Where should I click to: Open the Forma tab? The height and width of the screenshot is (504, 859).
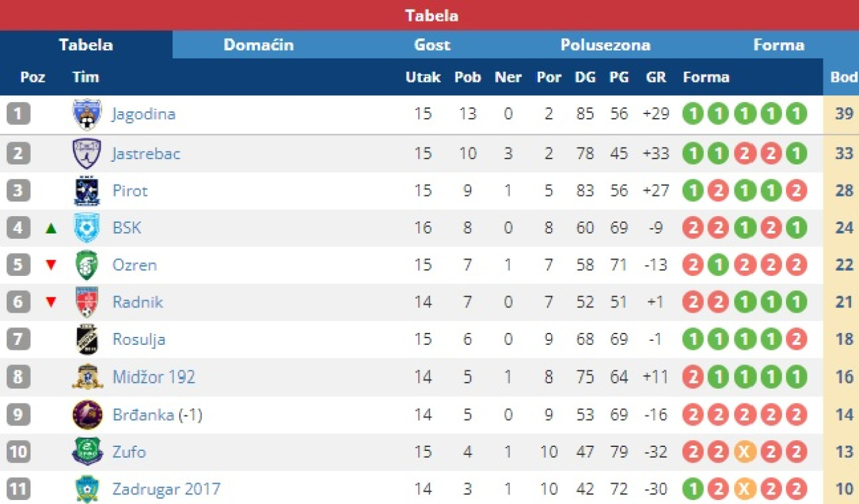click(778, 45)
